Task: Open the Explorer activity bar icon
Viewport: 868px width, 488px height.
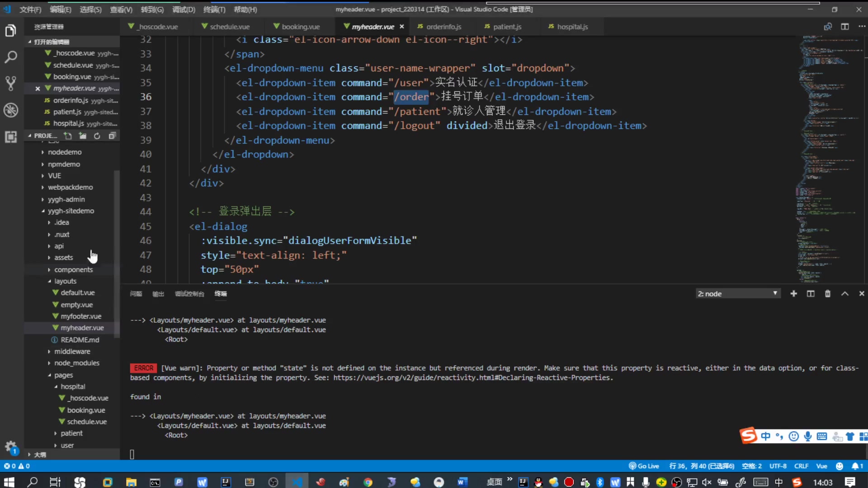Action: coord(10,31)
